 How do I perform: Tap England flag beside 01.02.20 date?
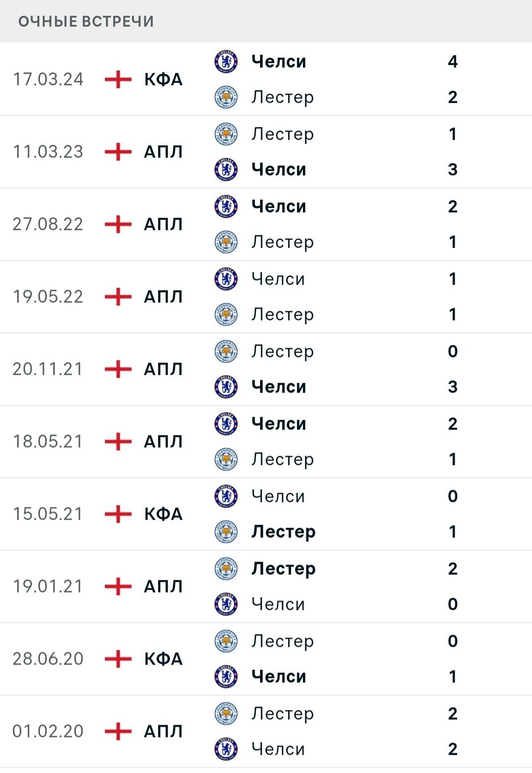pyautogui.click(x=118, y=731)
